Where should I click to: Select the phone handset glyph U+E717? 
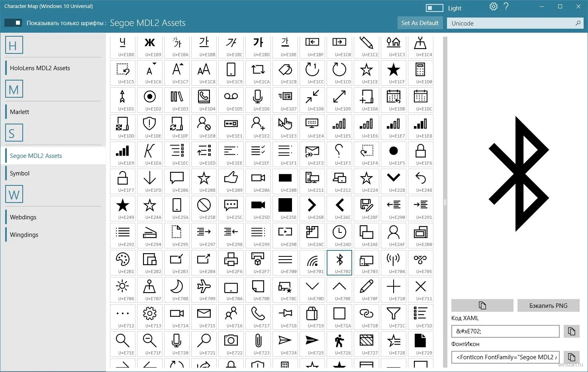[258, 317]
